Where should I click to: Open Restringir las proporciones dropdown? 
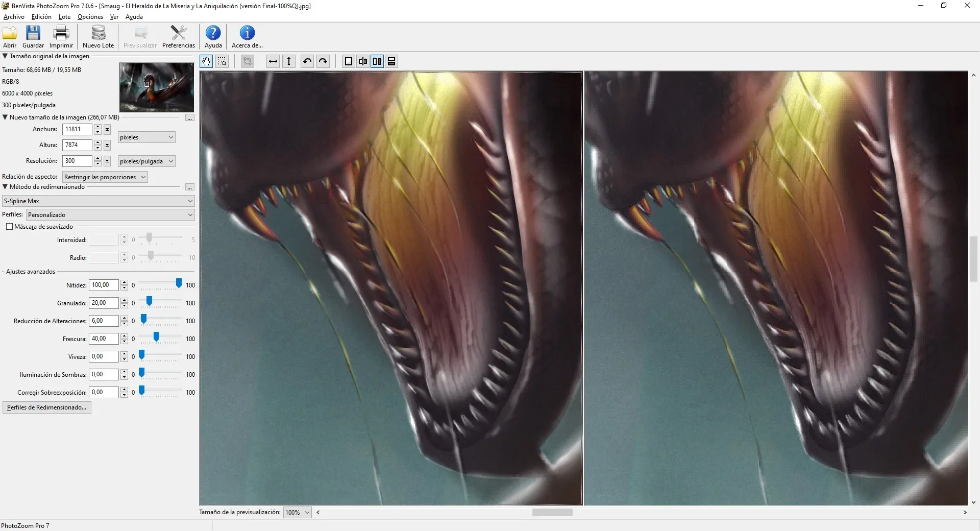click(105, 177)
